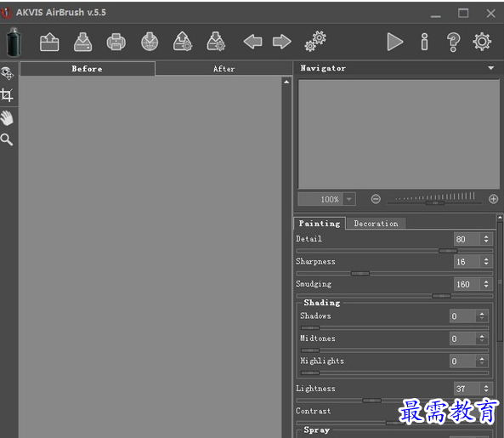Zoom out with the minus circle button
The width and height of the screenshot is (504, 438).
coord(376,199)
